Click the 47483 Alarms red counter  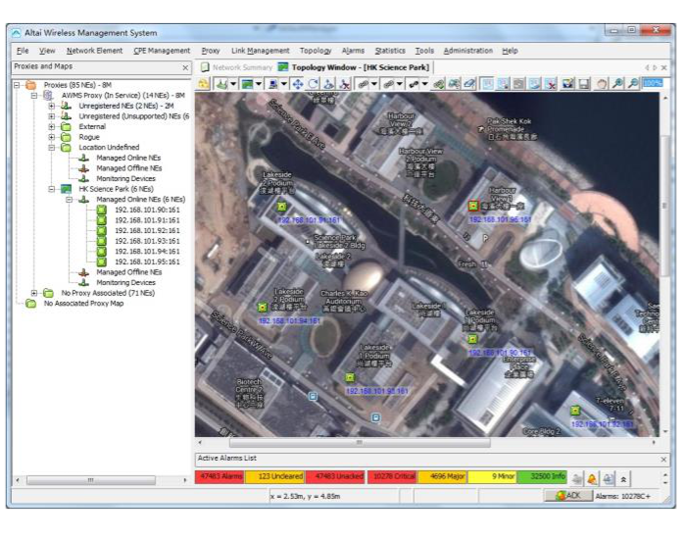[x=220, y=476]
